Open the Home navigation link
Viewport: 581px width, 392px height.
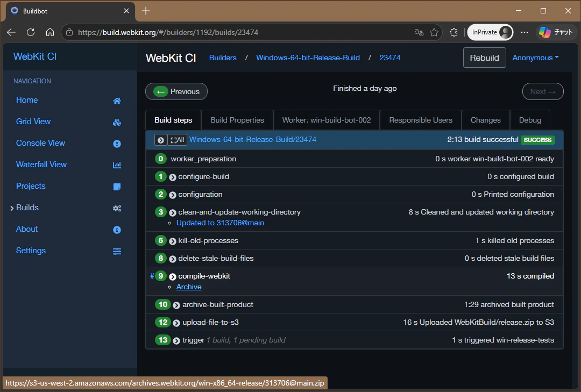[27, 100]
